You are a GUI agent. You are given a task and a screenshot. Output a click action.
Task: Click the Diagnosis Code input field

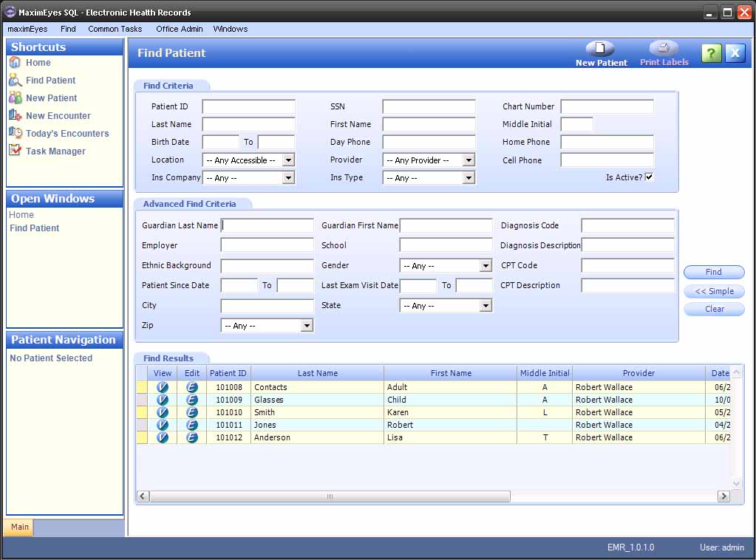(627, 225)
